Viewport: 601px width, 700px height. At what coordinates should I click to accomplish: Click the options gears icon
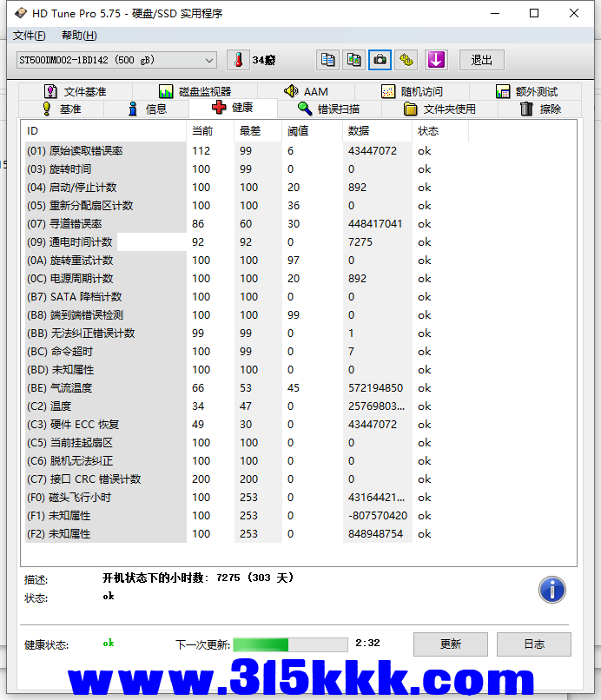[406, 60]
